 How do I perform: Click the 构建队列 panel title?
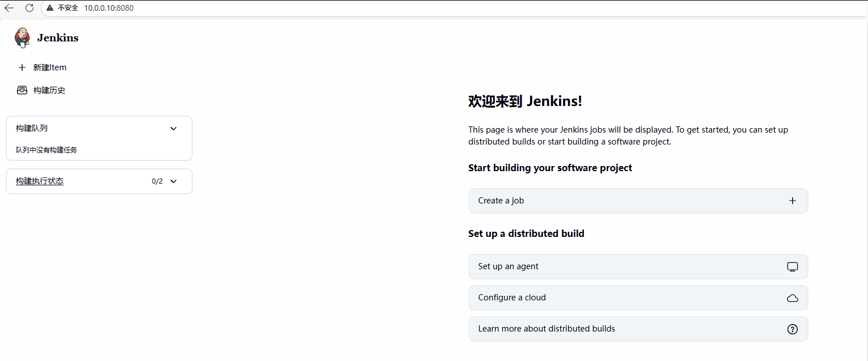click(32, 128)
